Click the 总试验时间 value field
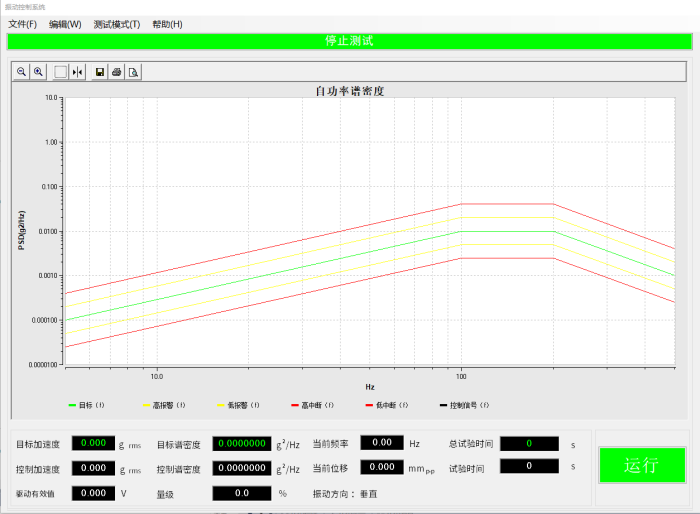The image size is (700, 514). click(528, 443)
